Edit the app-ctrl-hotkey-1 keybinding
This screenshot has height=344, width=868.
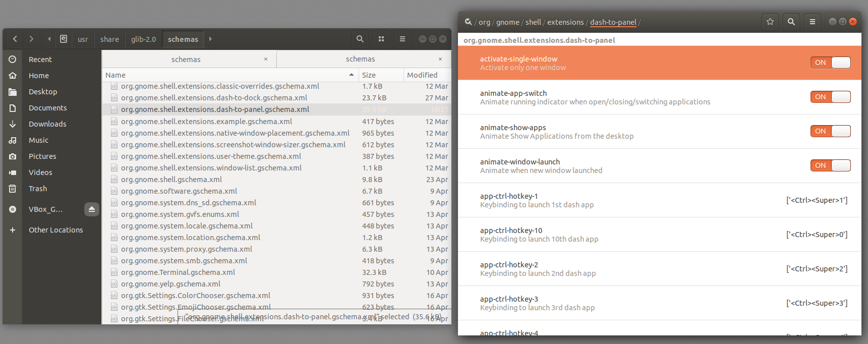pyautogui.click(x=660, y=200)
